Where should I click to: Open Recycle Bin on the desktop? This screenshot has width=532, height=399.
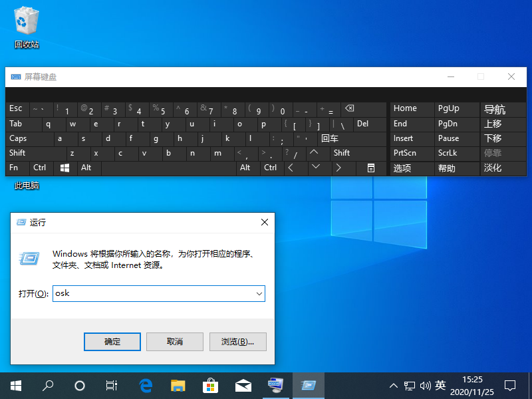pos(27,23)
